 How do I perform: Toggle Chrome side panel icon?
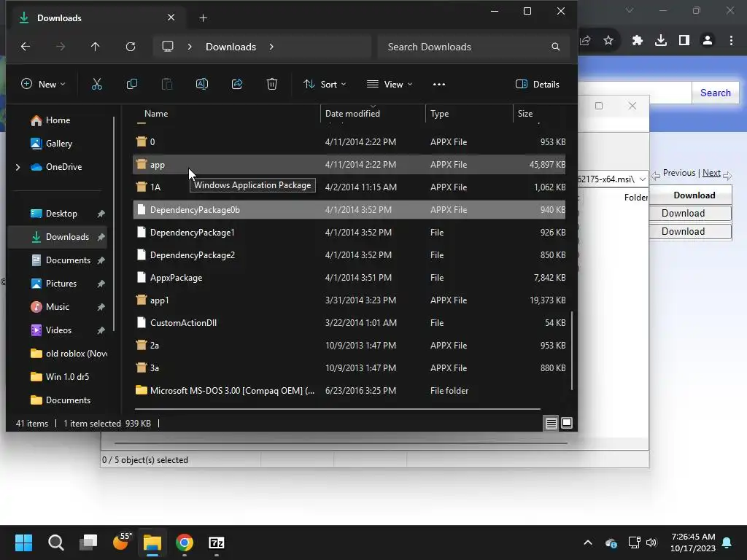[x=684, y=41]
